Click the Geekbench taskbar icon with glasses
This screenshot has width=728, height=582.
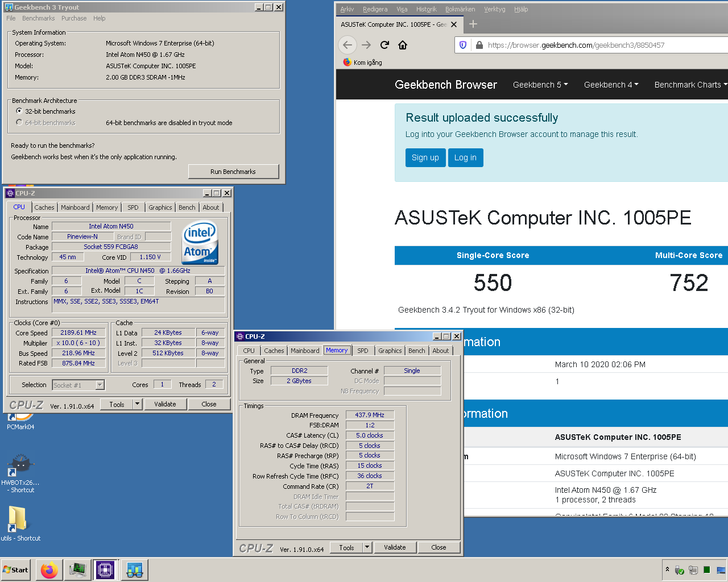point(135,569)
